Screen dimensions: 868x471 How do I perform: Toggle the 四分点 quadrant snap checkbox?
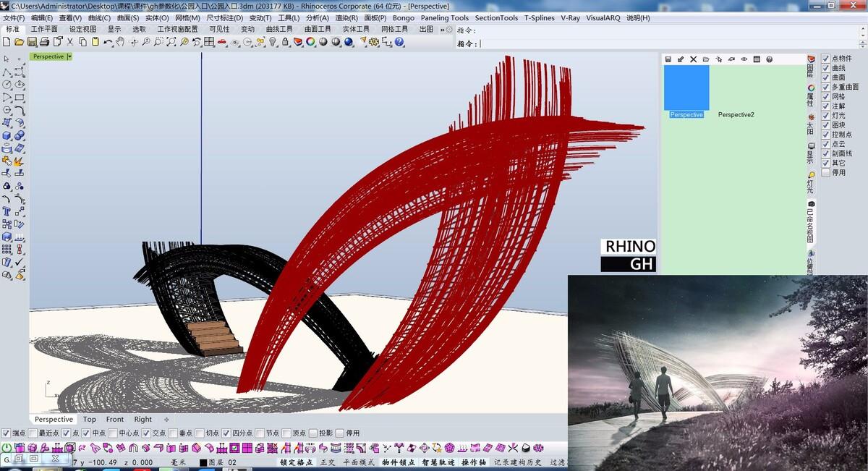226,433
